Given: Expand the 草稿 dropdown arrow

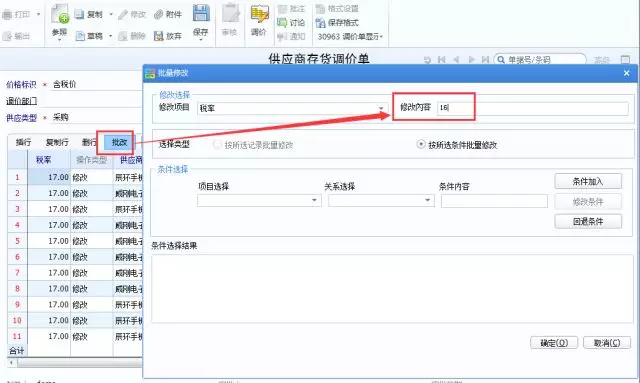Looking at the screenshot, I should [110, 36].
